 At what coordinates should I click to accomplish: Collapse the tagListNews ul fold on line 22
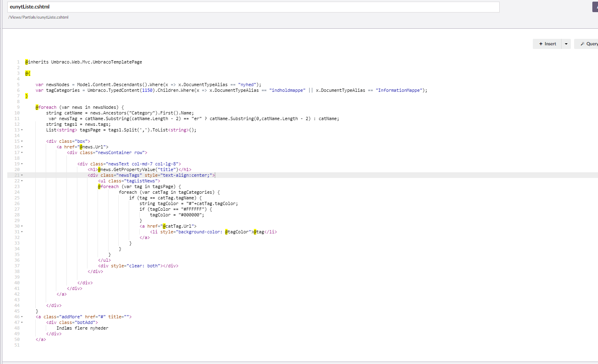(22, 181)
